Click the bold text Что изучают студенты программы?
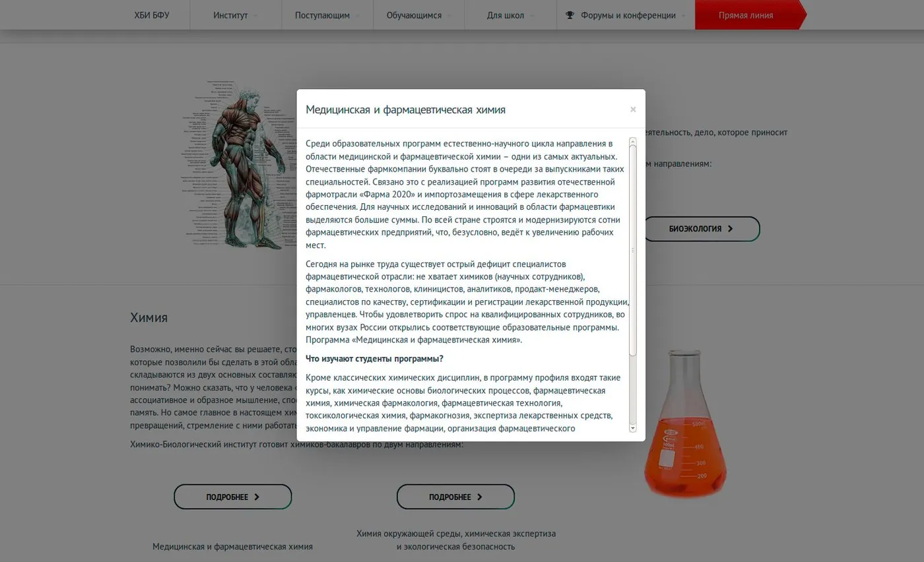924x562 pixels. [374, 359]
